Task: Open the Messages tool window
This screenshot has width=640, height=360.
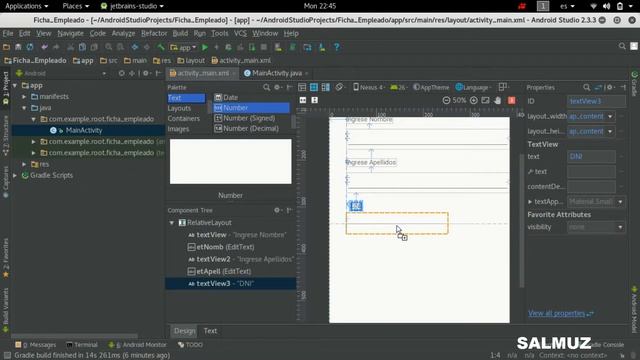Action: [x=36, y=345]
